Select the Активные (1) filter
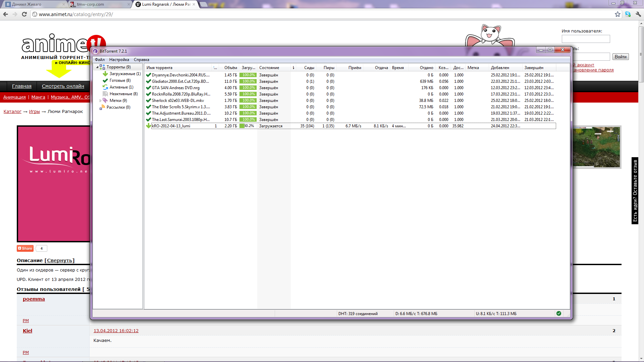Viewport: 644px width, 362px height. 121,87
